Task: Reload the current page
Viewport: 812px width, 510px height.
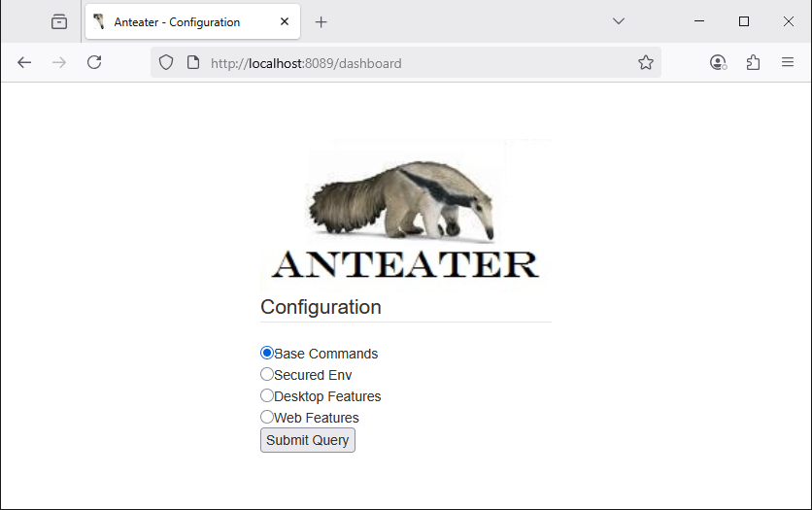Action: [94, 62]
